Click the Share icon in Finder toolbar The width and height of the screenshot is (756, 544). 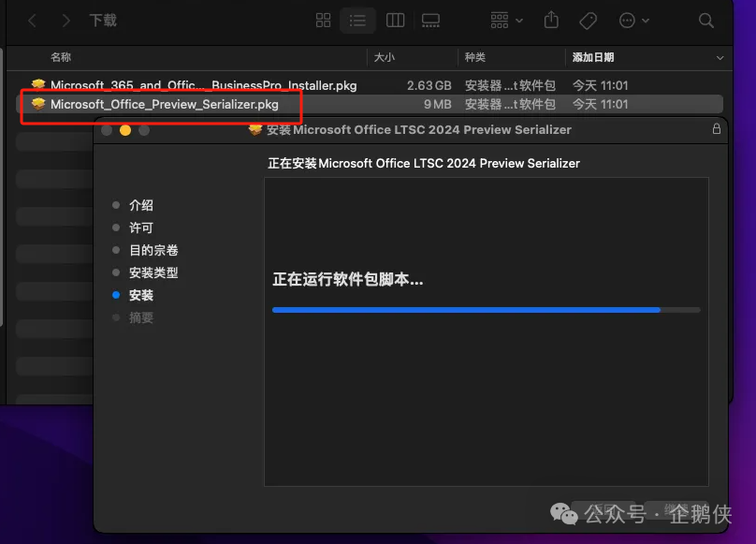tap(551, 21)
